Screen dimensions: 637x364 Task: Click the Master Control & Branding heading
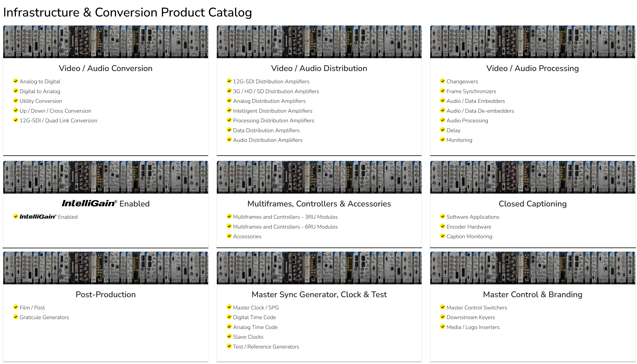[533, 295]
